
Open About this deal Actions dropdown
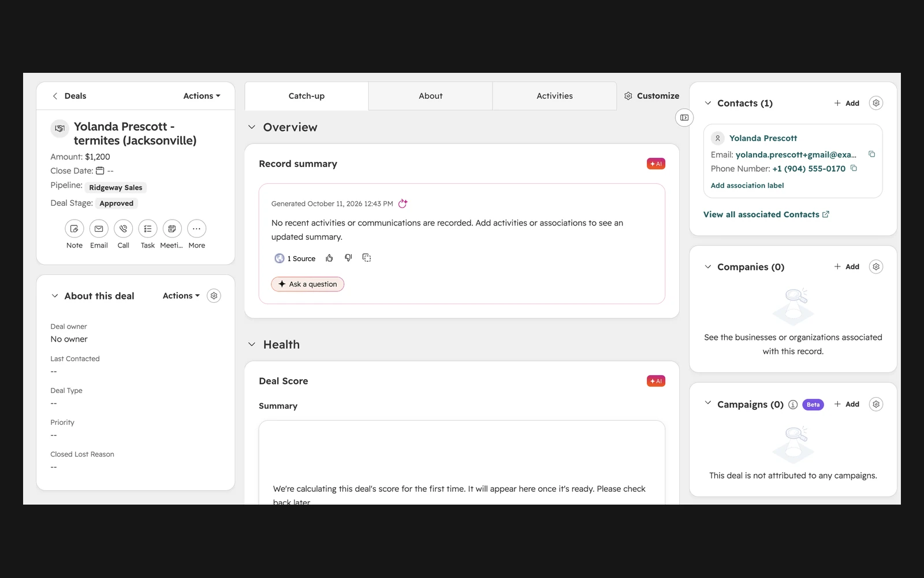click(181, 295)
